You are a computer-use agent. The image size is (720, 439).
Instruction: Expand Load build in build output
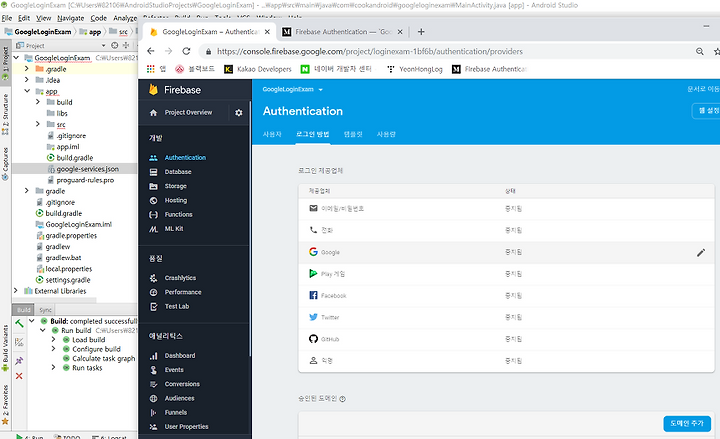point(53,339)
